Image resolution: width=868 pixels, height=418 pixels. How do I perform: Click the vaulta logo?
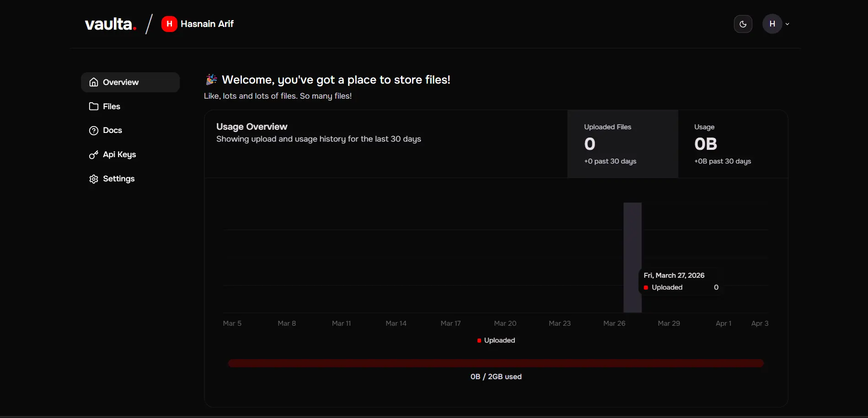[x=110, y=24]
